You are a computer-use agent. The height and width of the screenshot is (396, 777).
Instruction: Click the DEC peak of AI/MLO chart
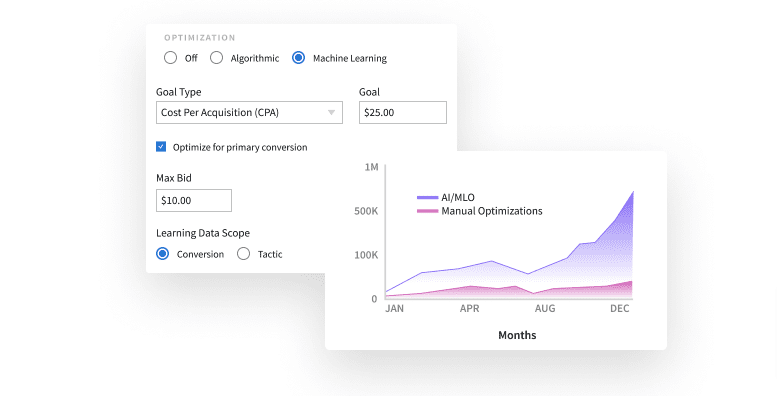(633, 192)
